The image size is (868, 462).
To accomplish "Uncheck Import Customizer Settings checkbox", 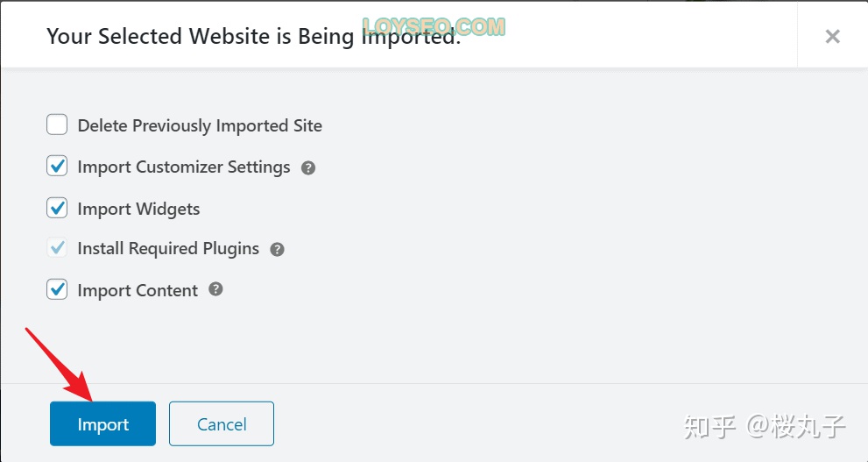I will pos(57,167).
